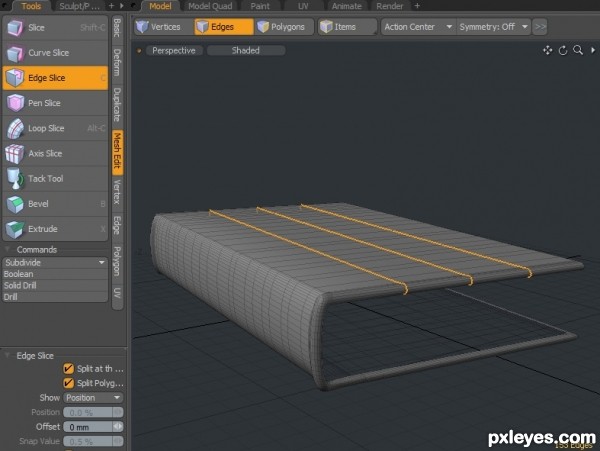
Task: Select the Extrude tool
Action: coord(55,229)
